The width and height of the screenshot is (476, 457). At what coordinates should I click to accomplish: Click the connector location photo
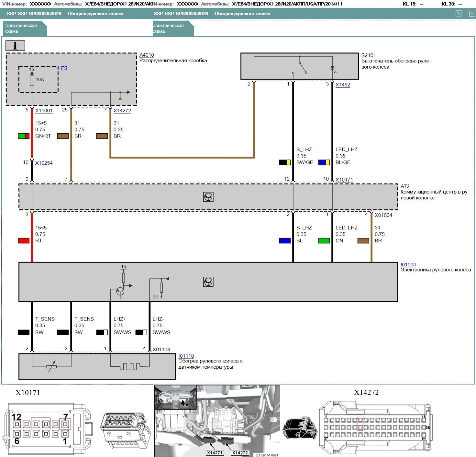217,421
